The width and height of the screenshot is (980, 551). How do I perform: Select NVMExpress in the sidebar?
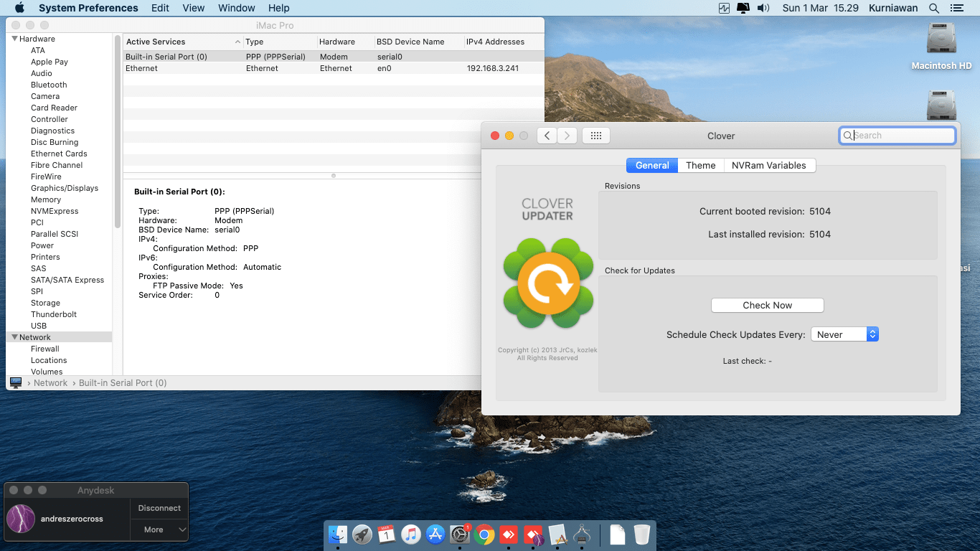point(55,211)
